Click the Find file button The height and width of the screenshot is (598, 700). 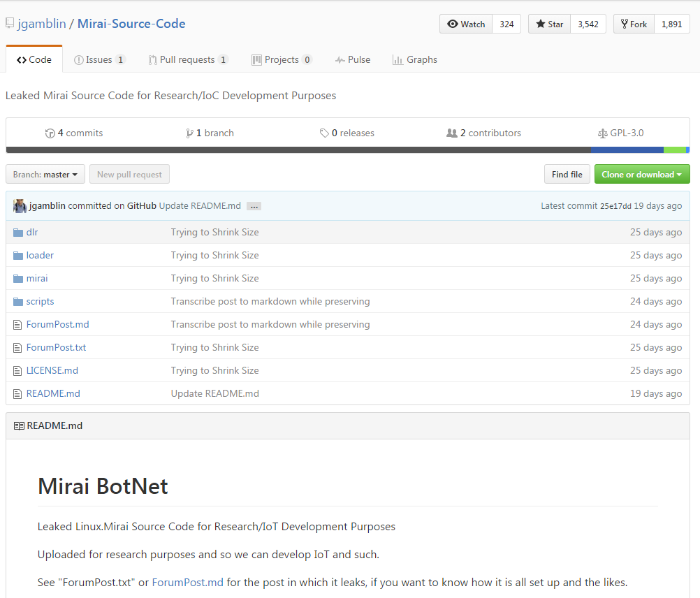(567, 175)
